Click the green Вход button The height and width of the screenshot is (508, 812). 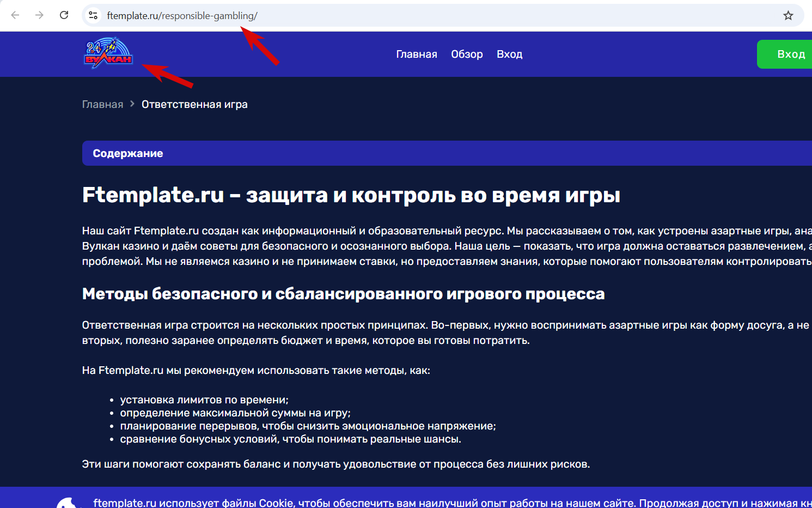(785, 54)
